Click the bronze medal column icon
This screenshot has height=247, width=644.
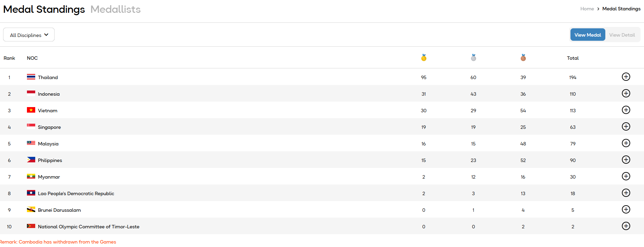point(523,58)
